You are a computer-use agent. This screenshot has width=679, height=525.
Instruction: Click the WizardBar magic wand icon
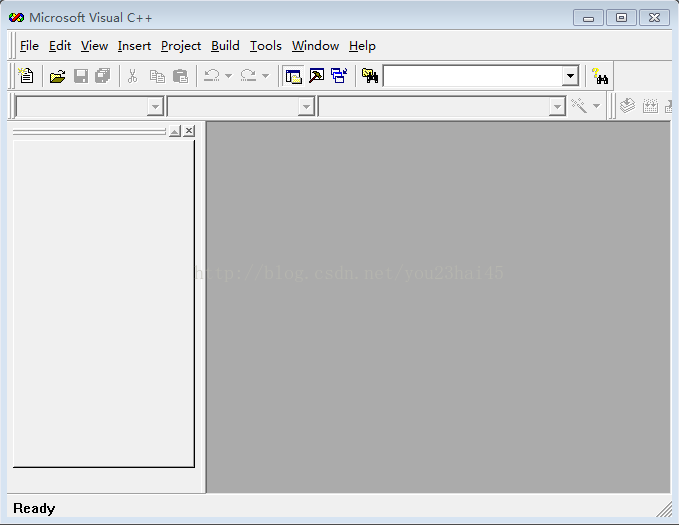click(579, 106)
